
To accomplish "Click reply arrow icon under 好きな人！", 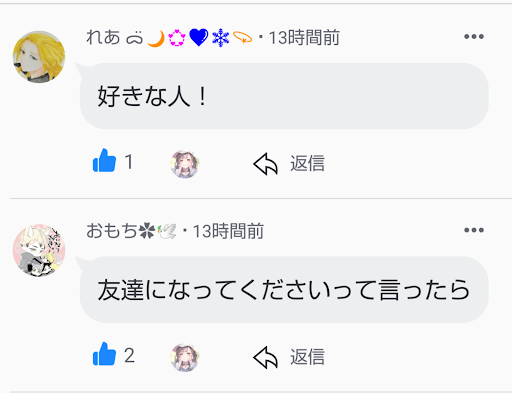I will pos(265,164).
